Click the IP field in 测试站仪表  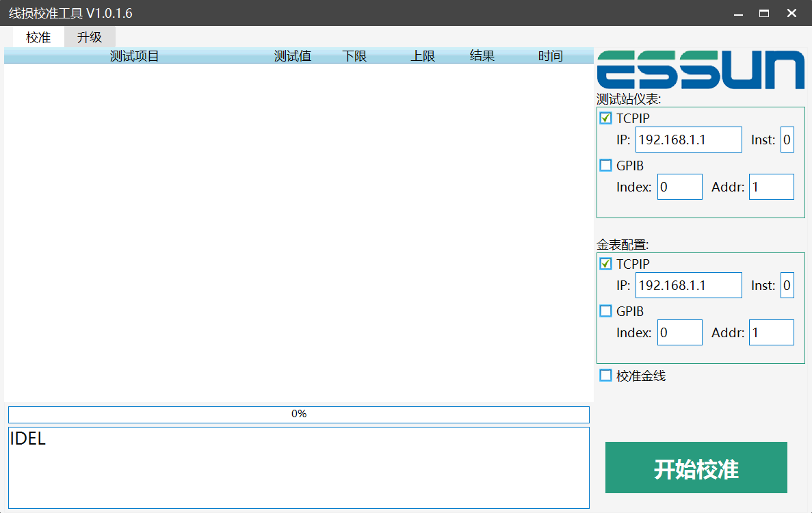[x=688, y=140]
